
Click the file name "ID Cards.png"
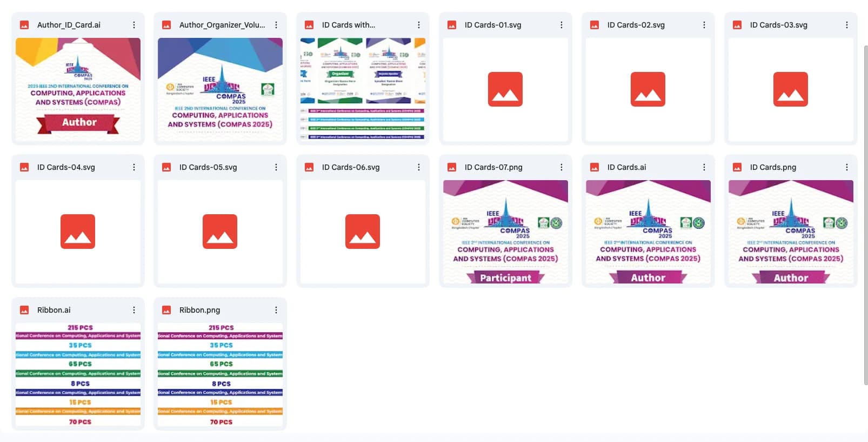click(773, 167)
